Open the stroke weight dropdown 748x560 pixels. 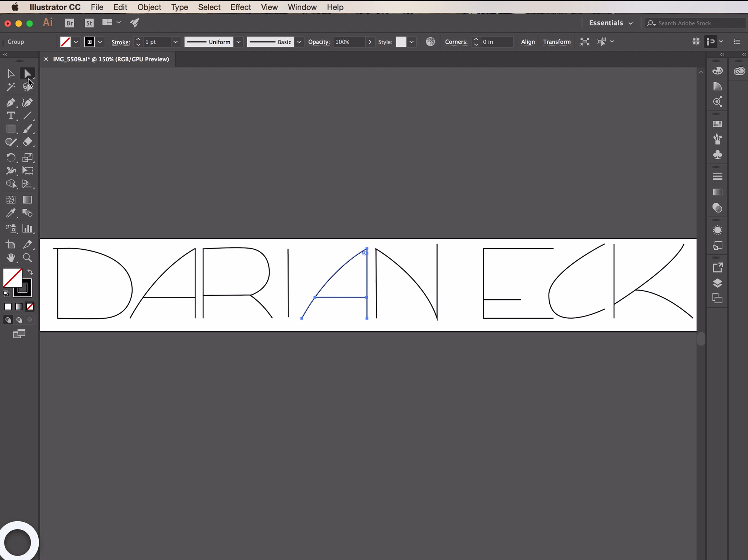coord(175,42)
